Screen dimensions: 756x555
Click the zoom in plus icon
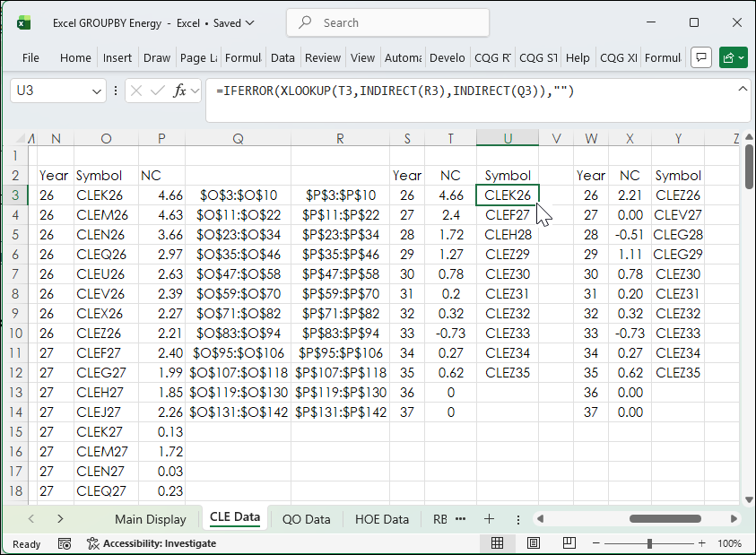tap(702, 543)
